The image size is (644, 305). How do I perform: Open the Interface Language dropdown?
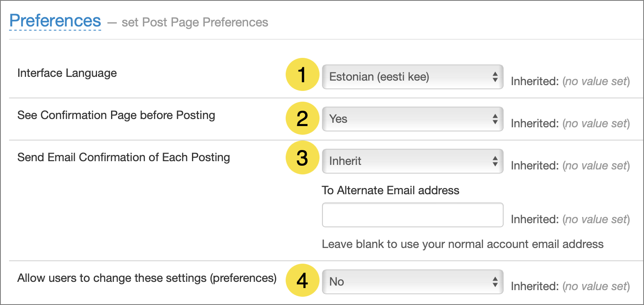click(412, 77)
